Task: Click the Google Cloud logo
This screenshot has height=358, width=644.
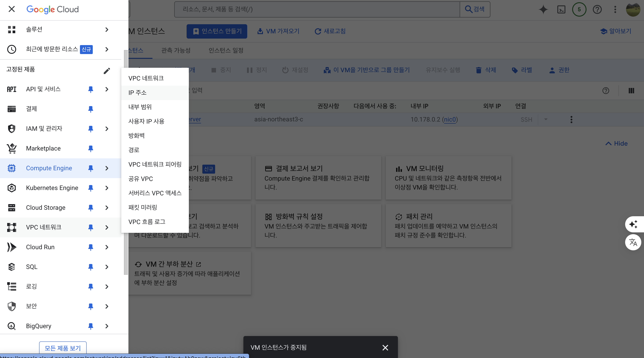Action: coord(53,9)
